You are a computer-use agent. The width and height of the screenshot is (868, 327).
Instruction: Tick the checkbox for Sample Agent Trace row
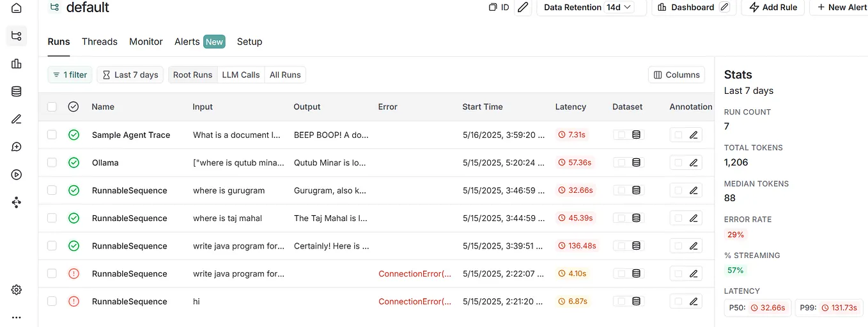[x=52, y=135]
